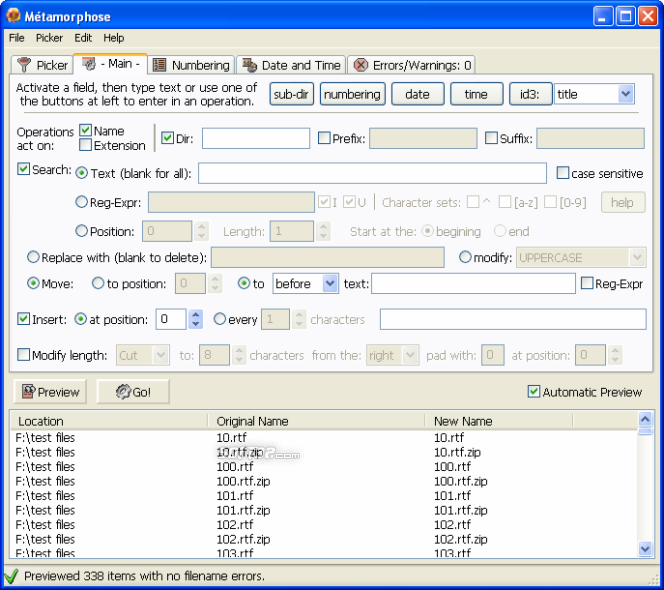Enable the Extension checkbox
Image resolution: width=664 pixels, height=590 pixels.
coord(86,145)
